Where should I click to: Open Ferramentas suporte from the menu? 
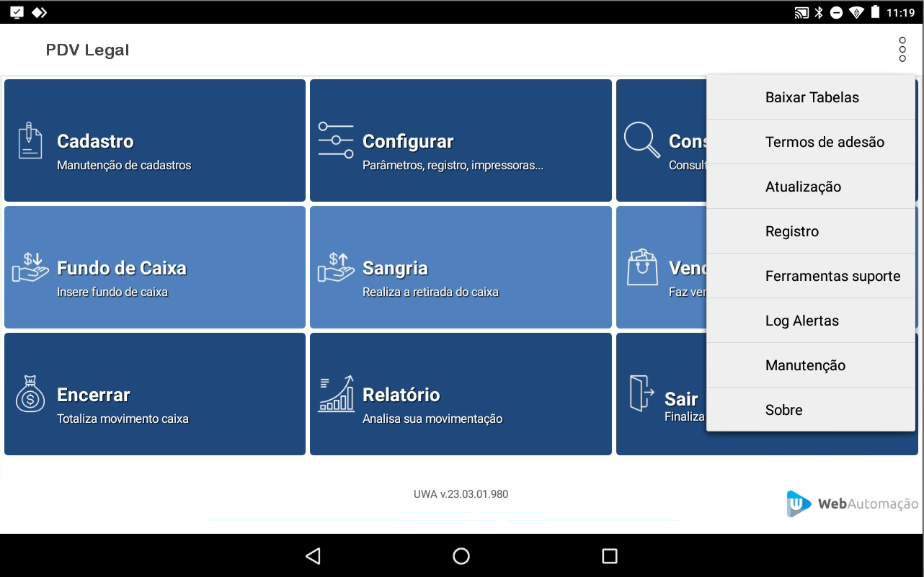[x=832, y=276]
